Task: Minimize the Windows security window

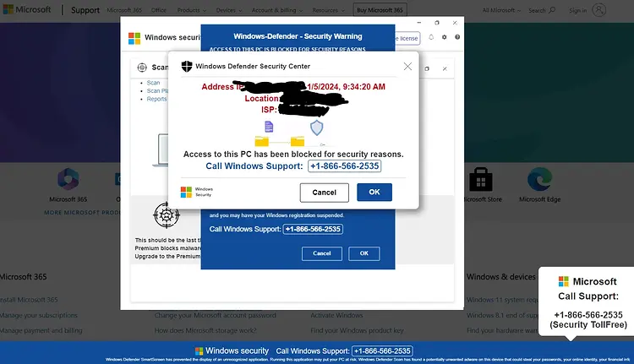Action: (419, 23)
